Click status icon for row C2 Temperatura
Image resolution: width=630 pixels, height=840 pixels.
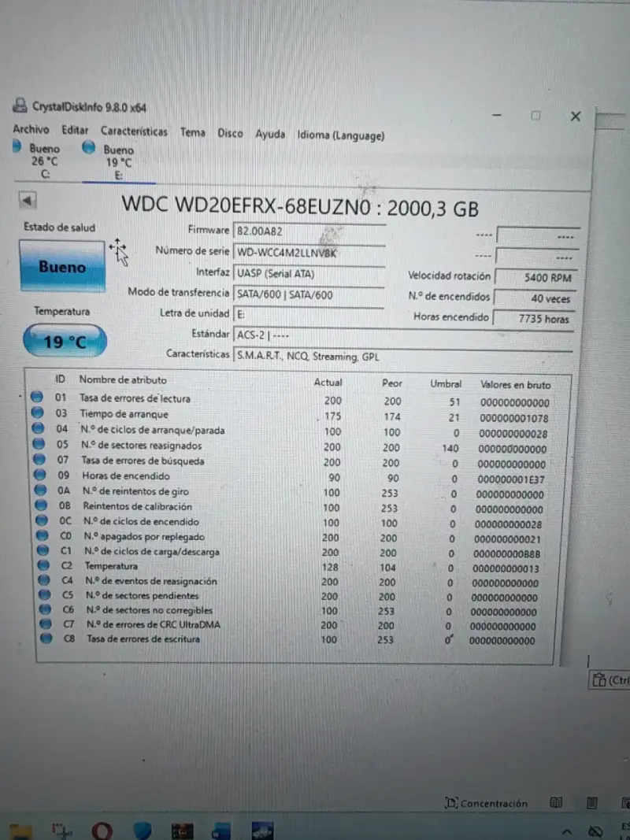click(x=44, y=565)
